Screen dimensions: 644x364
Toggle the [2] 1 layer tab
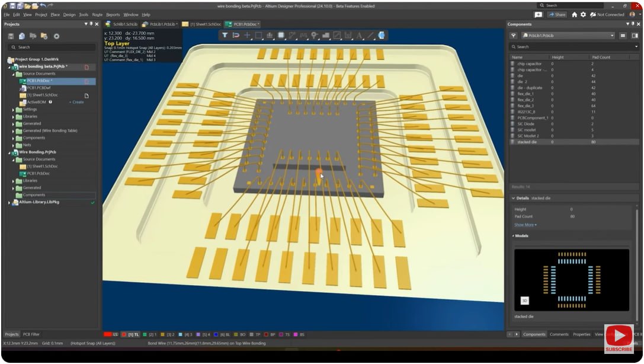(x=150, y=335)
